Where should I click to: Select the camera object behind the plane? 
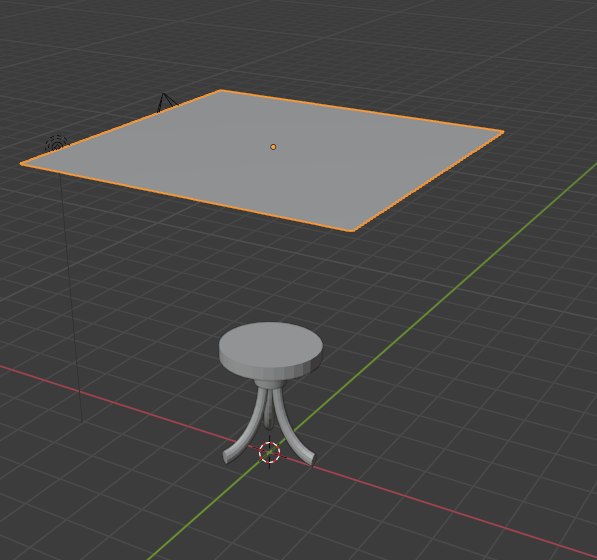click(166, 102)
